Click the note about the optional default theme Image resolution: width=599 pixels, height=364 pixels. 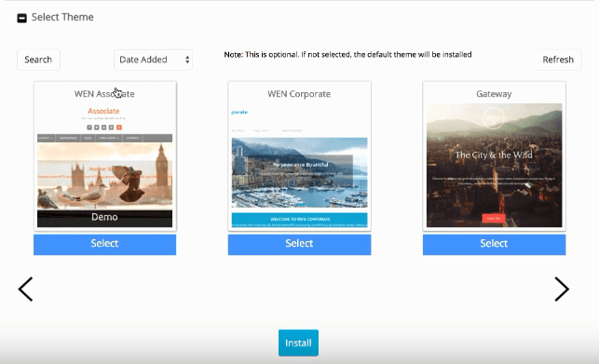(347, 55)
